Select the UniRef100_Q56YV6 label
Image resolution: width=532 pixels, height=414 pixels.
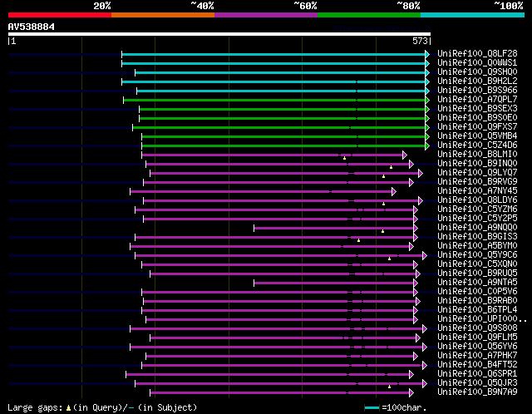[x=477, y=347]
